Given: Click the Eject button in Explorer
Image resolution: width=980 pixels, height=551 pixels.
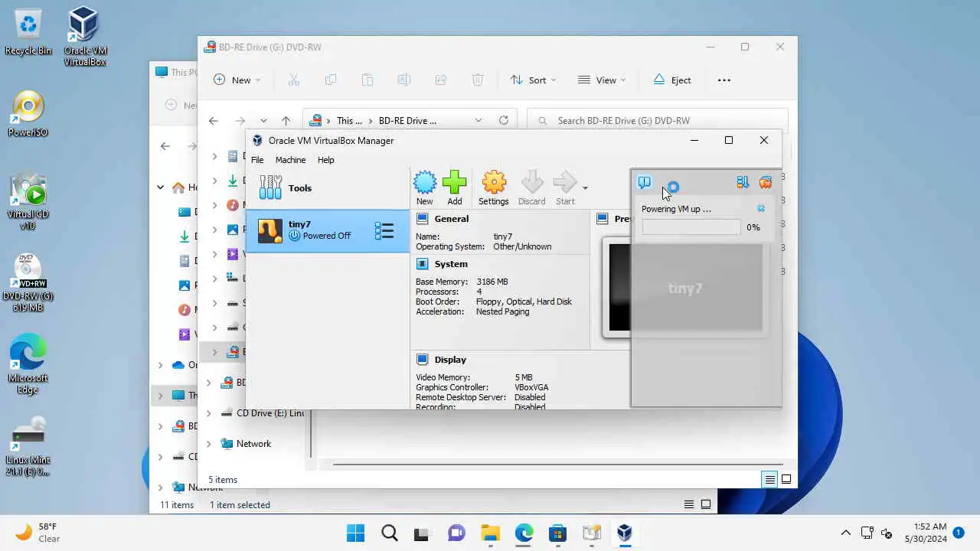Looking at the screenshot, I should click(x=672, y=80).
